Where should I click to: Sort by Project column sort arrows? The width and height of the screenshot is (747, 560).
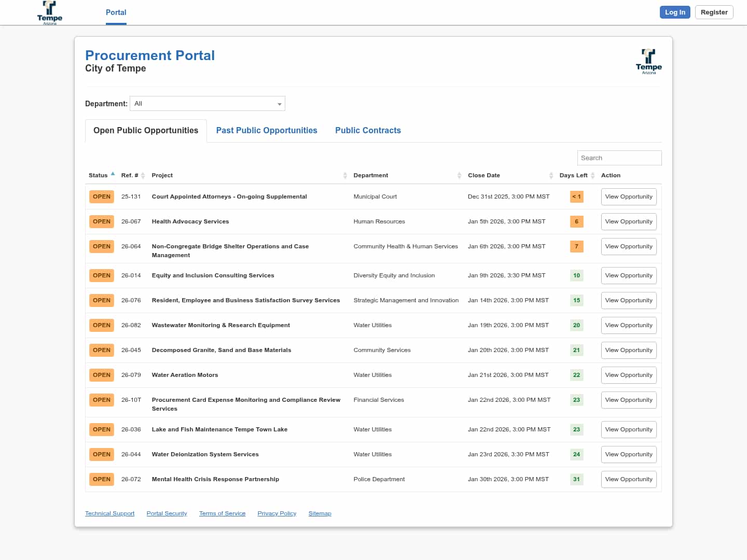[x=345, y=176]
